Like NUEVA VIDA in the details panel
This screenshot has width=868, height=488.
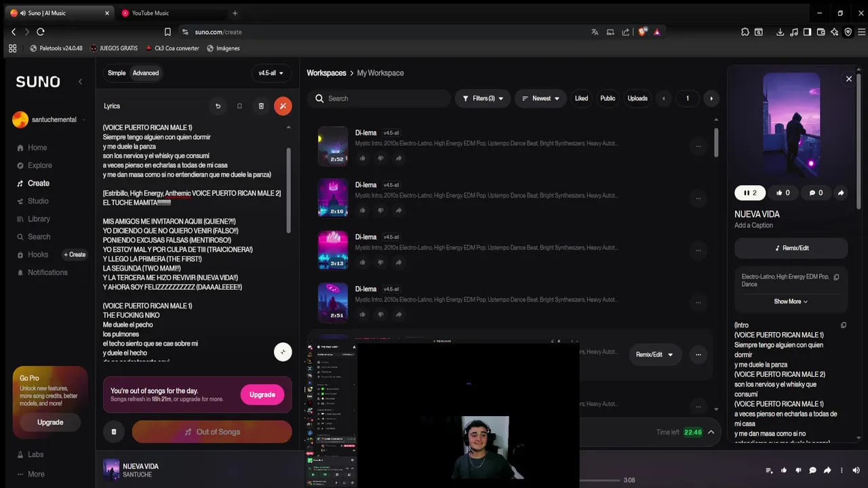point(783,193)
